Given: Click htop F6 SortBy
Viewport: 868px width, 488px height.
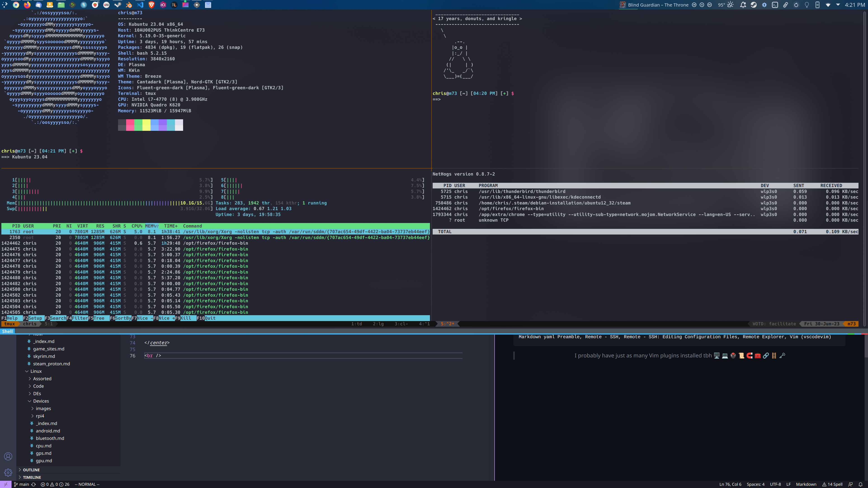Looking at the screenshot, I should [x=121, y=318].
